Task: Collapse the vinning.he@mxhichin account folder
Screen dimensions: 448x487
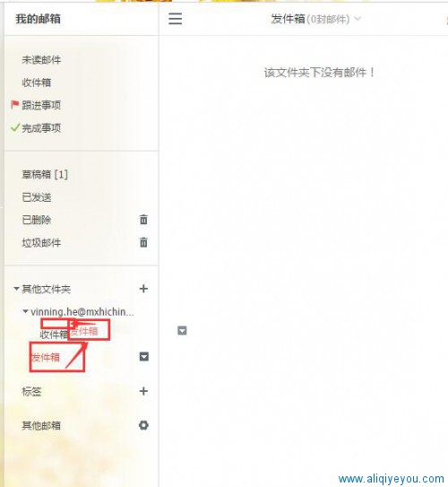Action: (25, 311)
